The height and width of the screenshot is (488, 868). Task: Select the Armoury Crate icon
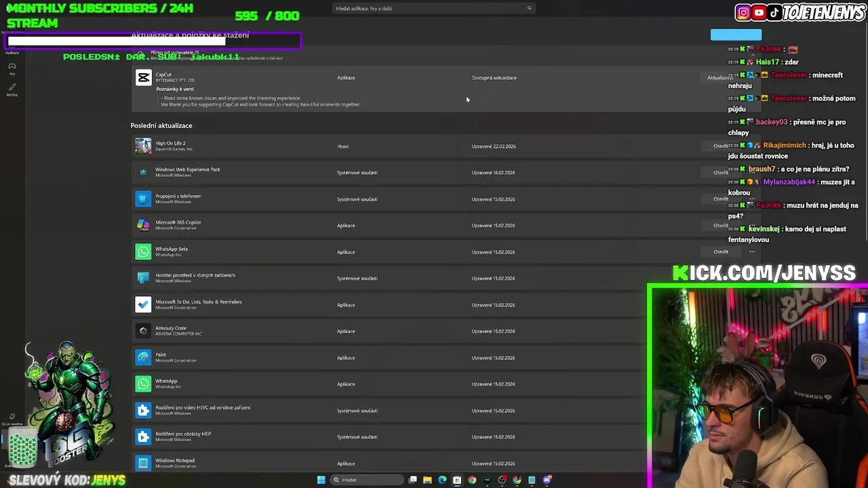tap(143, 331)
